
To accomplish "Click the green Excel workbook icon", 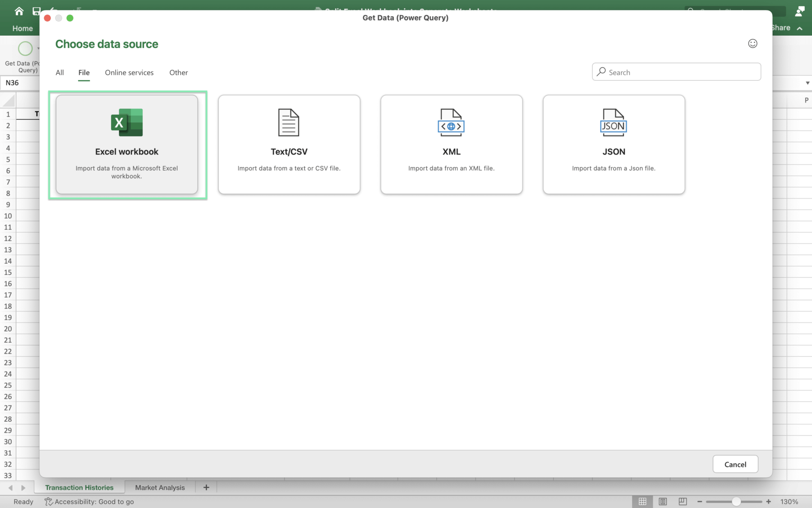I will click(127, 122).
